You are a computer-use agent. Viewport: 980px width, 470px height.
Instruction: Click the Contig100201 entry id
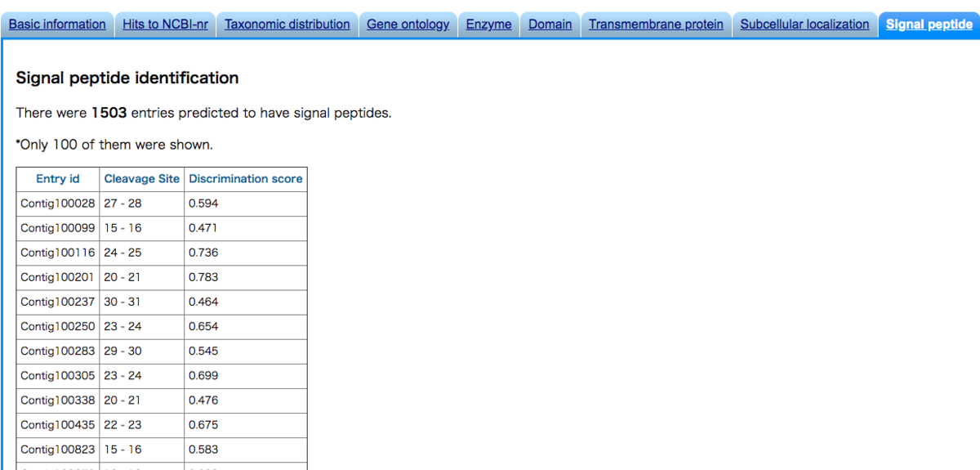[58, 277]
